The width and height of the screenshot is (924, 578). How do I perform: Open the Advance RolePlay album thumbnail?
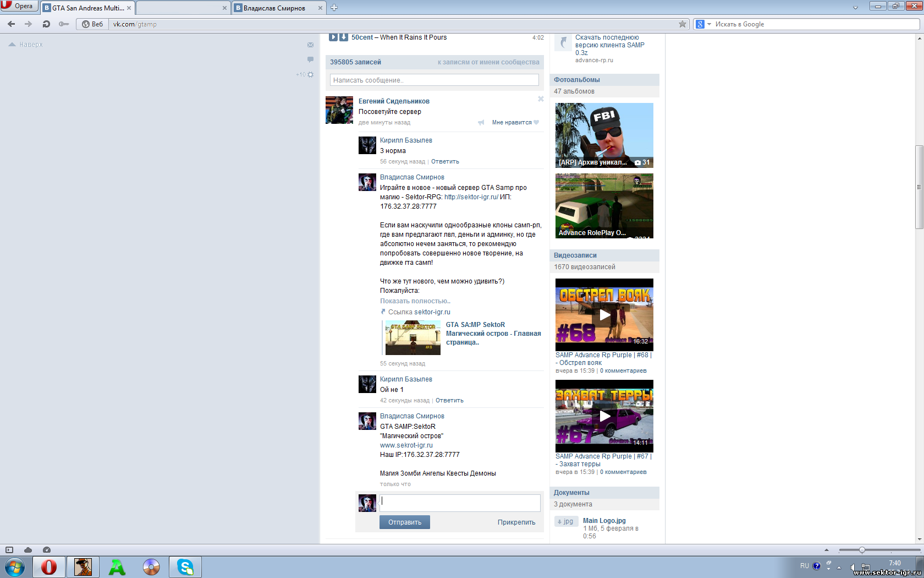pyautogui.click(x=604, y=206)
